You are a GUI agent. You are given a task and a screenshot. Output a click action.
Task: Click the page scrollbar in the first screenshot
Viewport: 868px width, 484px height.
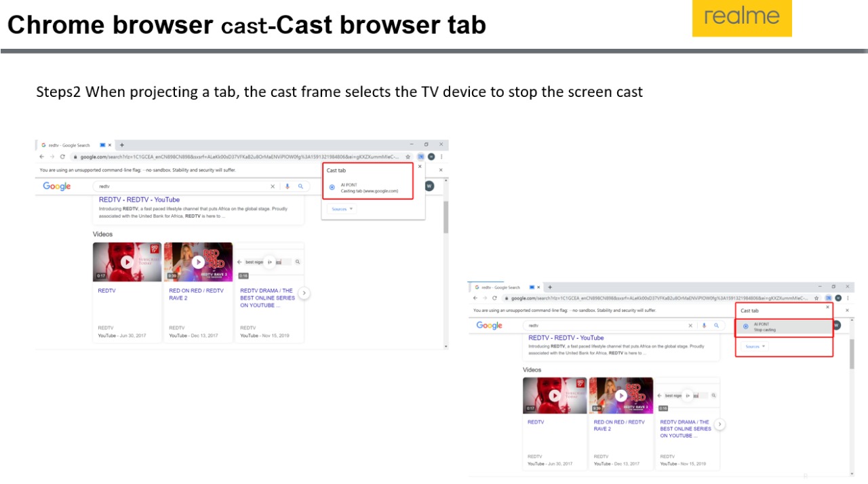click(446, 217)
